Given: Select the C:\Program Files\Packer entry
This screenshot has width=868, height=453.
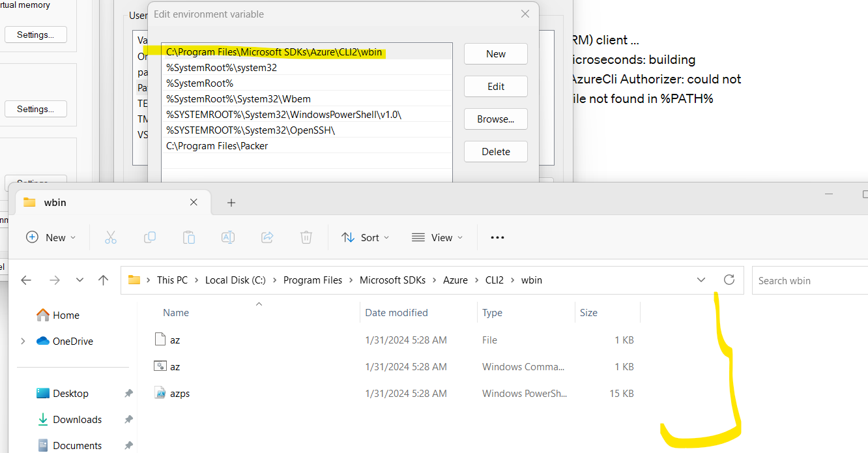Looking at the screenshot, I should pyautogui.click(x=307, y=146).
